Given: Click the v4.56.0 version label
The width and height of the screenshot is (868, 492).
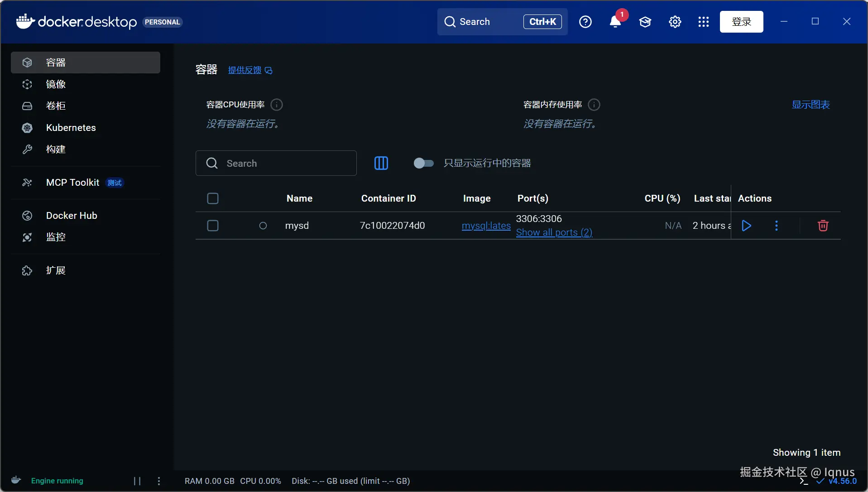Looking at the screenshot, I should pos(843,481).
